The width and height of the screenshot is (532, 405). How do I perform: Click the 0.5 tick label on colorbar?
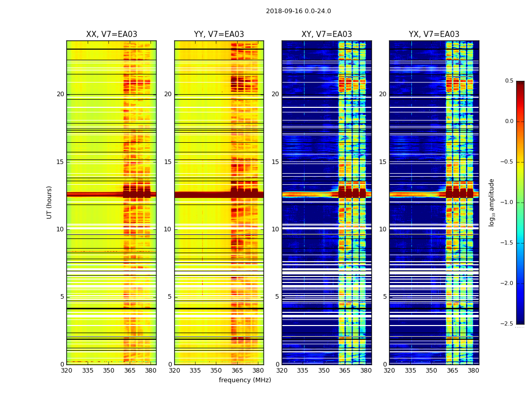509,80
